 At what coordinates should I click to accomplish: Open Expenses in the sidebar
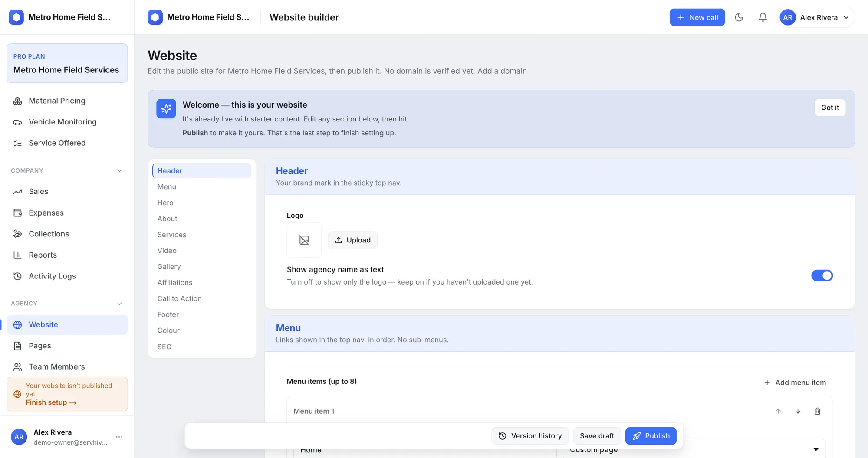tap(67, 213)
